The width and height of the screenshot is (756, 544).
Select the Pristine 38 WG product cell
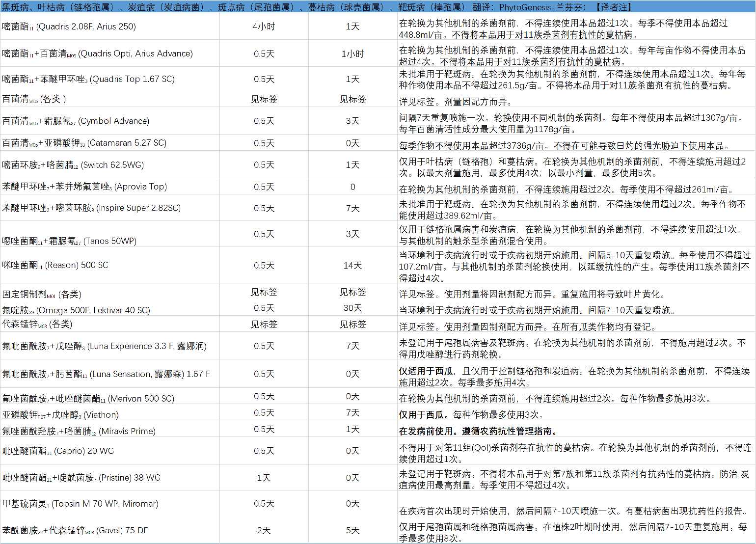[x=109, y=477]
